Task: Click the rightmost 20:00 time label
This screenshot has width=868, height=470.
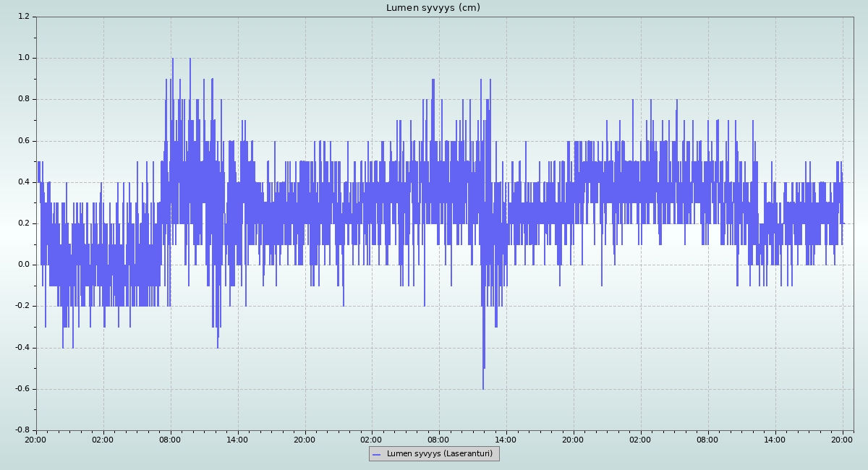Action: point(842,439)
